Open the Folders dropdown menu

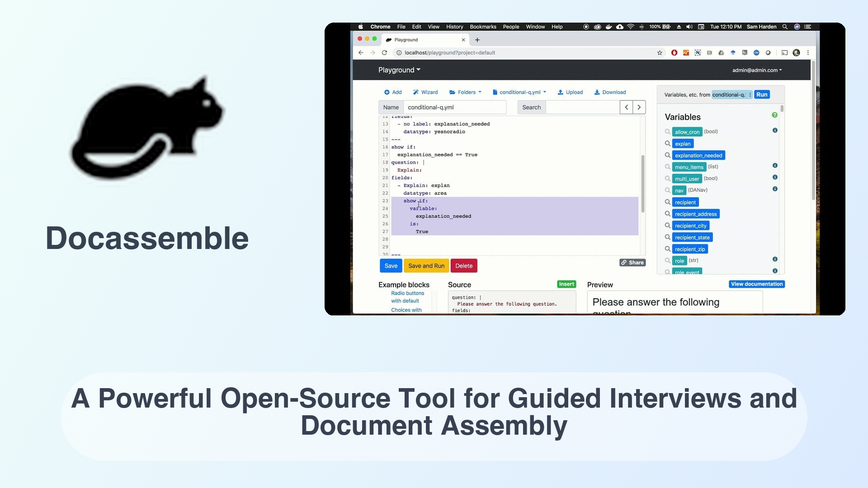(468, 92)
